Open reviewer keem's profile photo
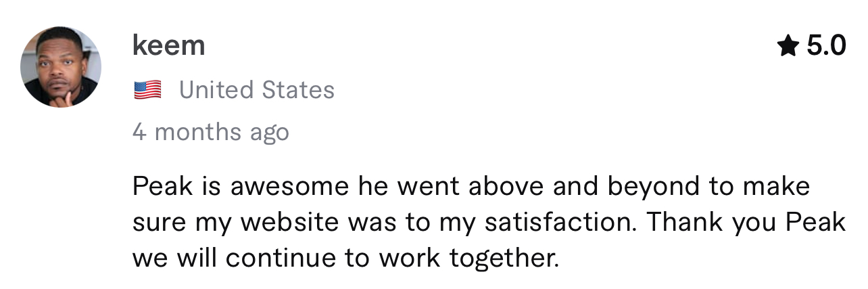868x289 pixels. point(61,67)
